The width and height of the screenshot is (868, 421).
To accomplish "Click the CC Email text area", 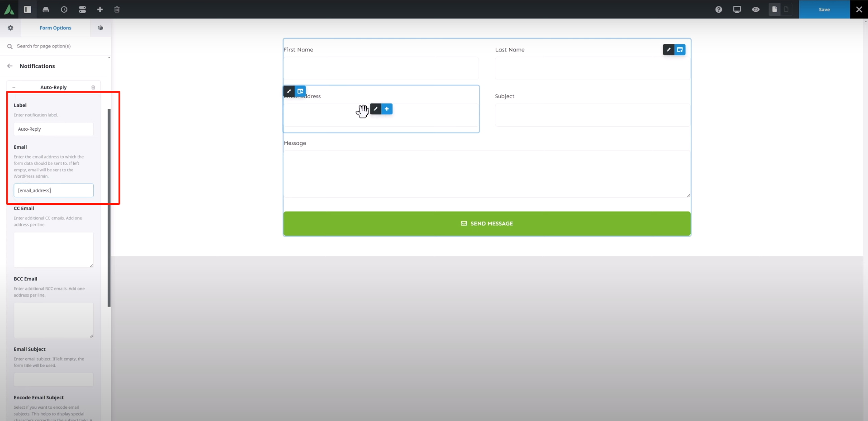I will (53, 250).
